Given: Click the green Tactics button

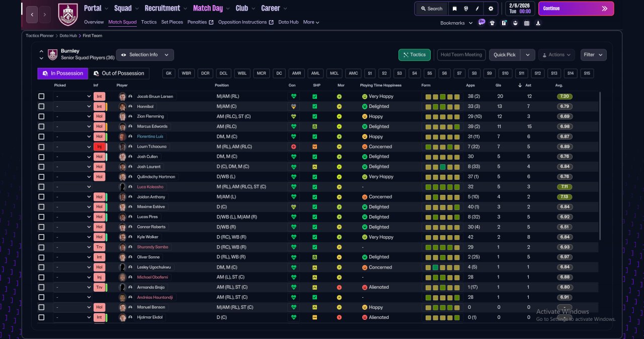Looking at the screenshot, I should click(414, 55).
